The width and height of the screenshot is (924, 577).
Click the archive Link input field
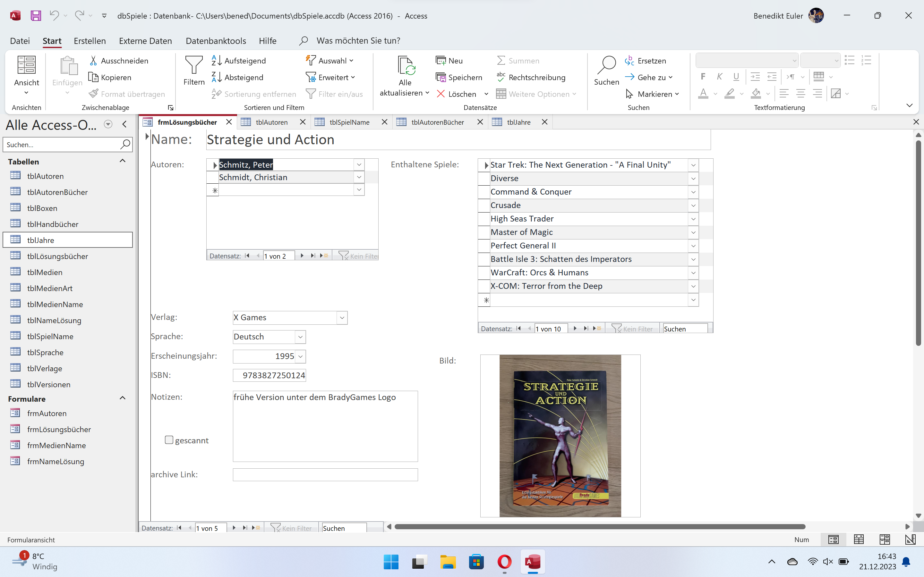point(325,475)
